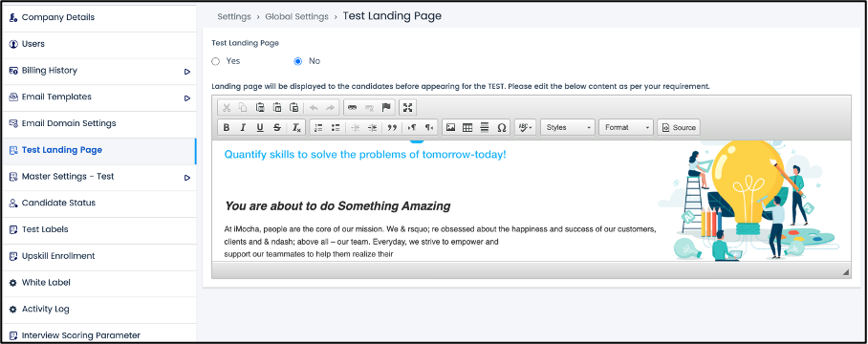Open White Label in sidebar

(x=98, y=283)
